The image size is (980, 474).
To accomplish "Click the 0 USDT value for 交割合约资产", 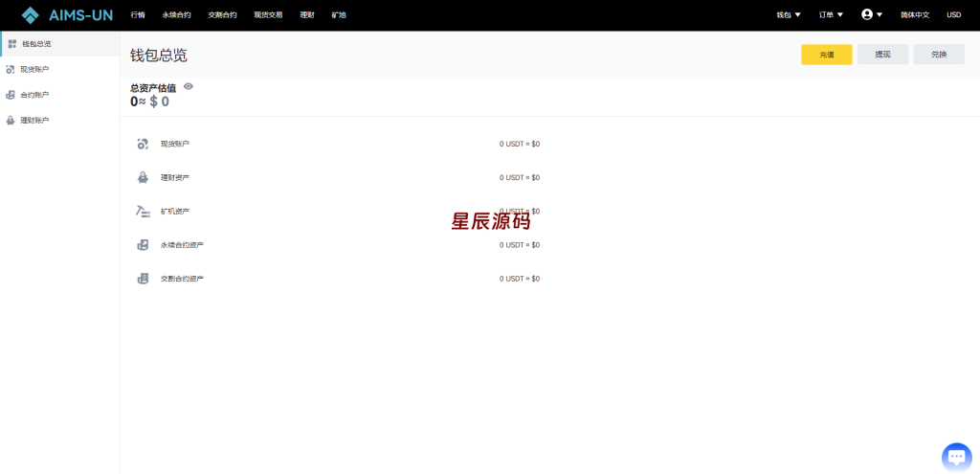I will [520, 279].
